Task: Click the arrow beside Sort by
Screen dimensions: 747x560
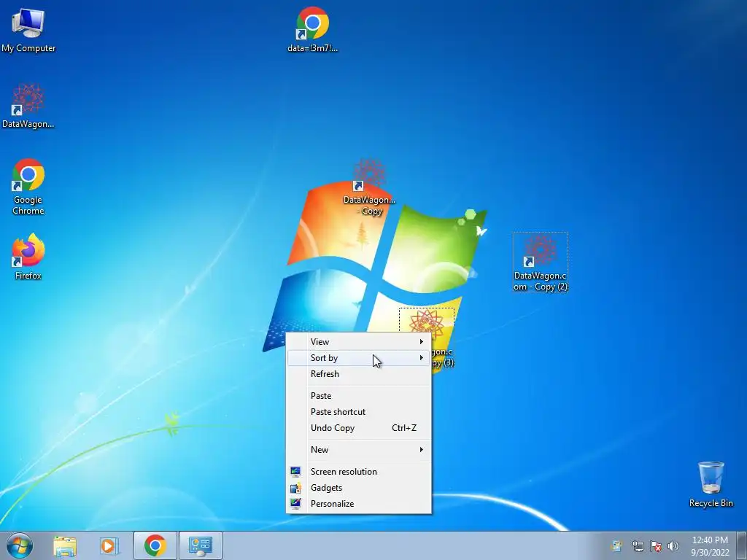Action: pos(421,357)
